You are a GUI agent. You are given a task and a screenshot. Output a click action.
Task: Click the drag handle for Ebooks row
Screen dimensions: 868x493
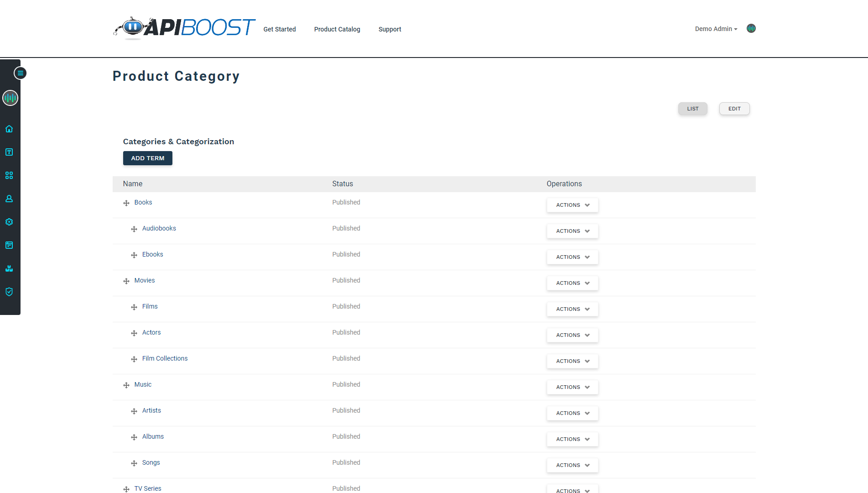[x=134, y=255]
